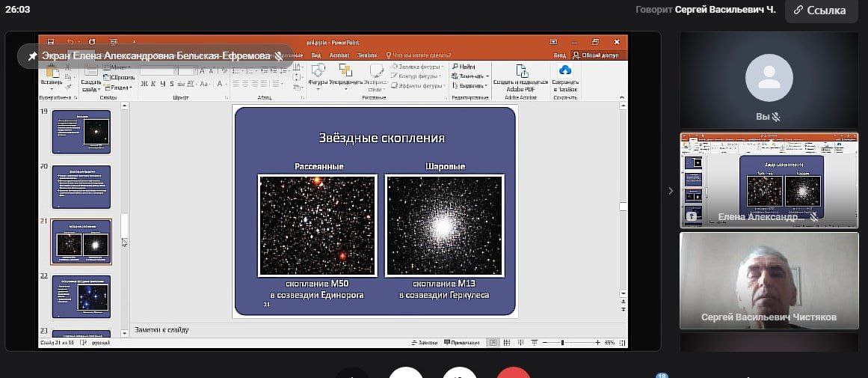868x378 pixels.
Task: Click the Ссылка link button
Action: click(x=821, y=10)
